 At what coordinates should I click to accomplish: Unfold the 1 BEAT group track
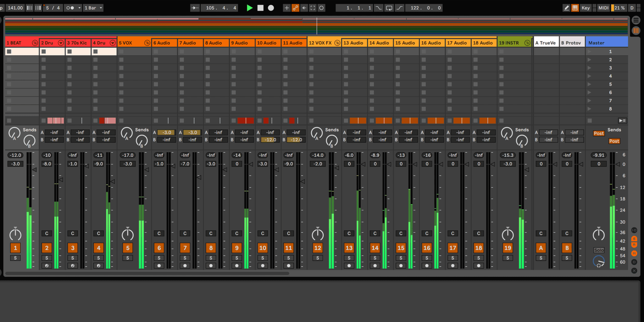click(x=35, y=43)
